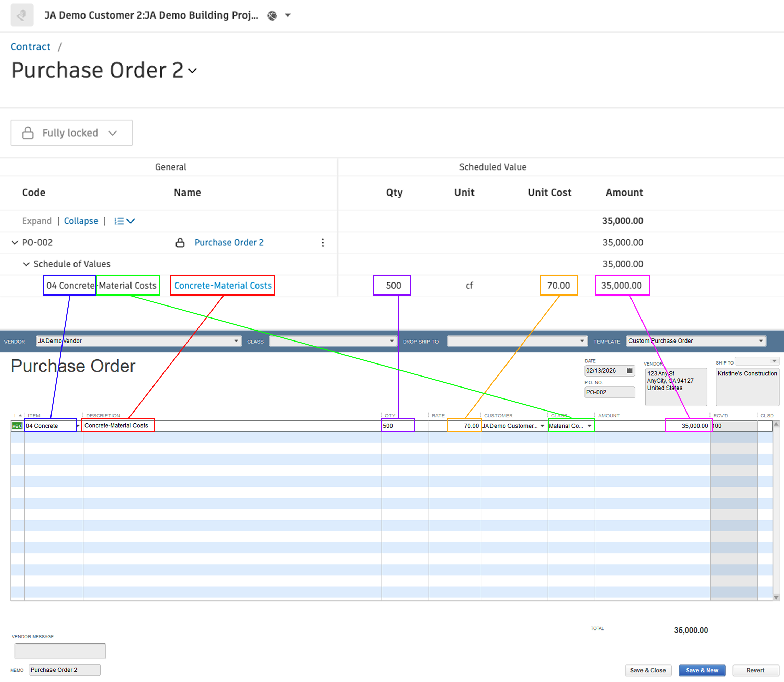Image resolution: width=784 pixels, height=682 pixels.
Task: Click the Vendor Message input field
Action: [60, 651]
